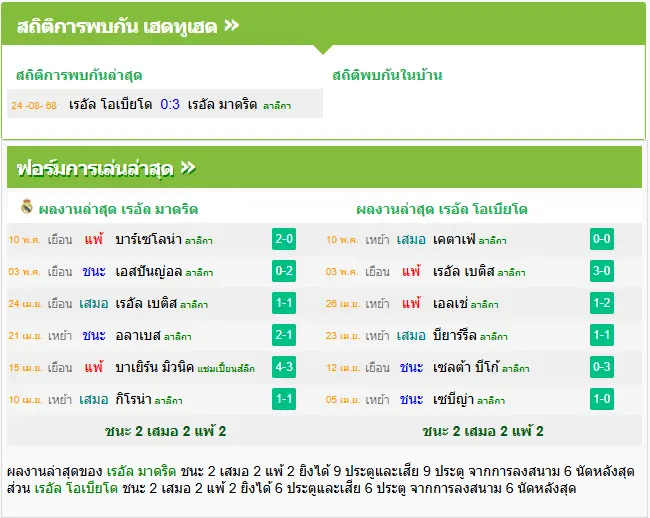Select the สถิติการพบกันล่าสุด tab

[x=79, y=75]
